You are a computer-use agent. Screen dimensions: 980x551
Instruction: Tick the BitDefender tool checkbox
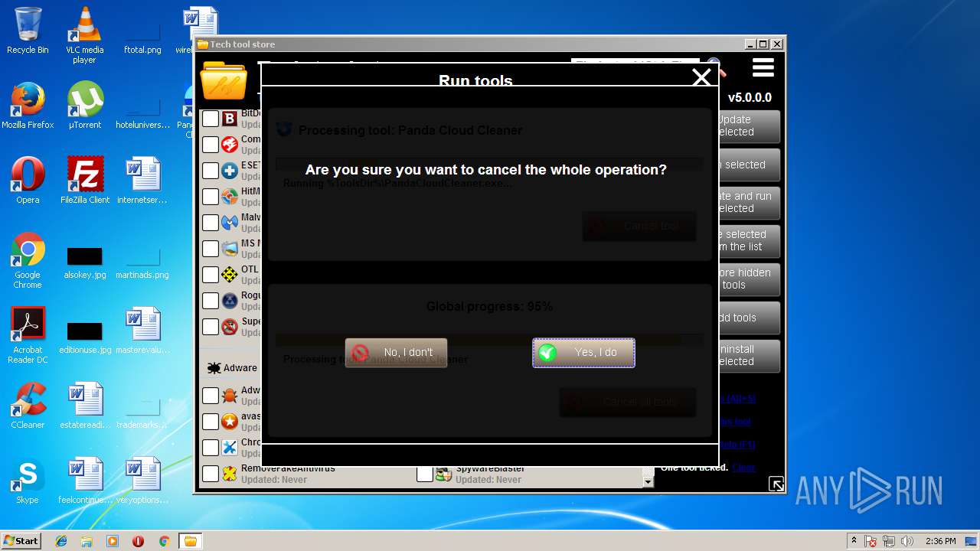point(211,119)
